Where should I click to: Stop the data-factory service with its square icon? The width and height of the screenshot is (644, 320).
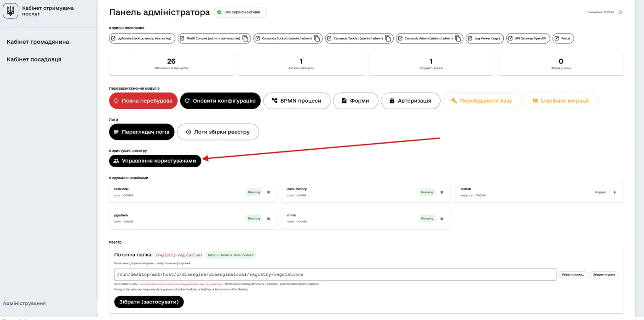click(x=442, y=192)
